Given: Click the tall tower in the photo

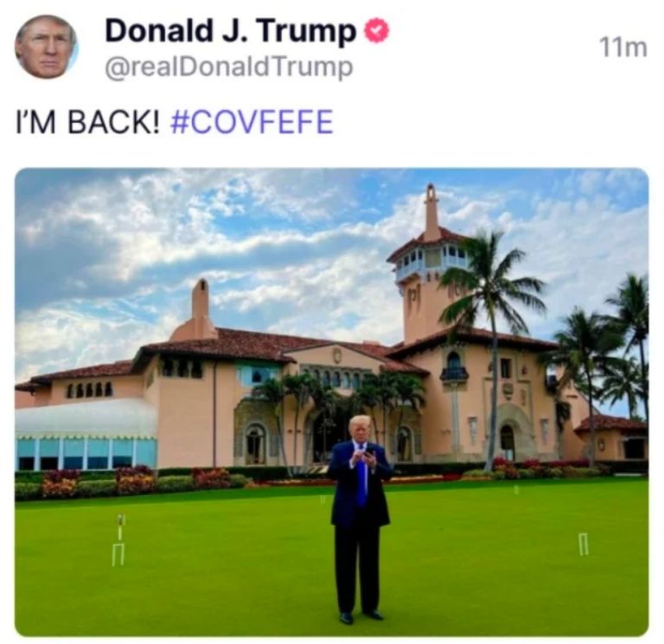Looking at the screenshot, I should [429, 263].
